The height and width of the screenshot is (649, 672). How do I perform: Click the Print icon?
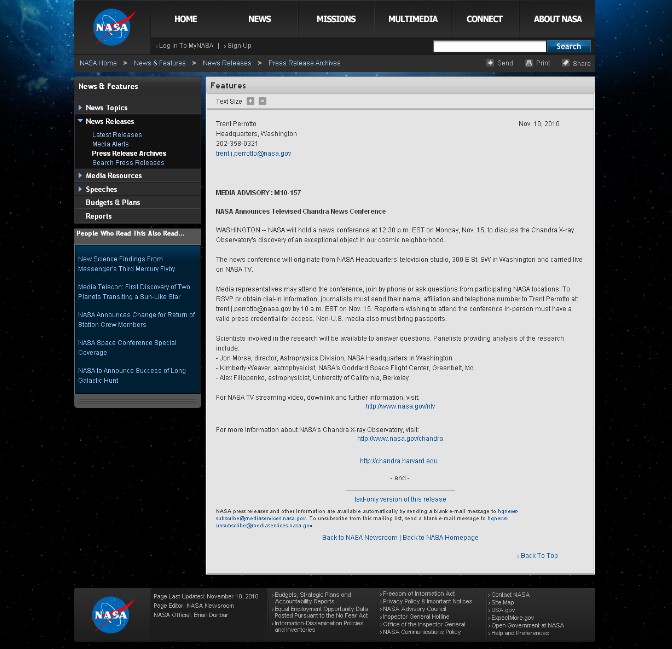[529, 63]
